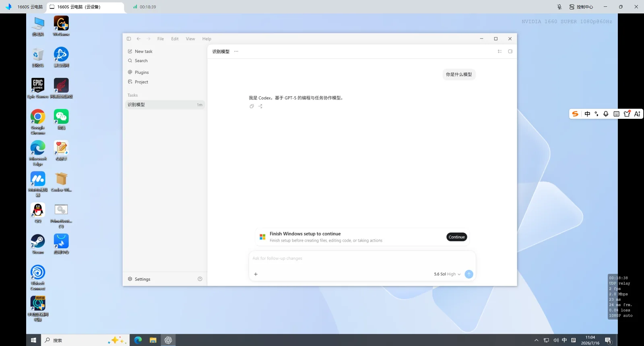
Task: Go forward with the right arrow
Action: 149,39
